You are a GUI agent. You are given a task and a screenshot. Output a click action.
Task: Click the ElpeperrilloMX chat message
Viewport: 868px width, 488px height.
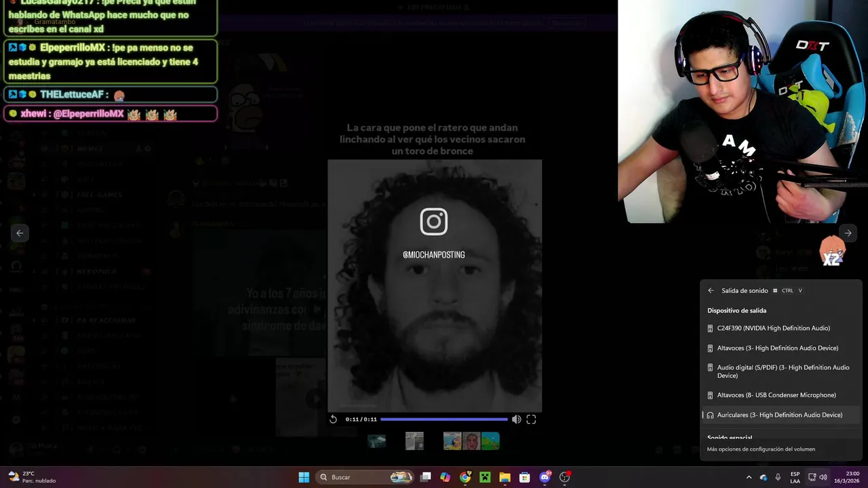[x=111, y=62]
